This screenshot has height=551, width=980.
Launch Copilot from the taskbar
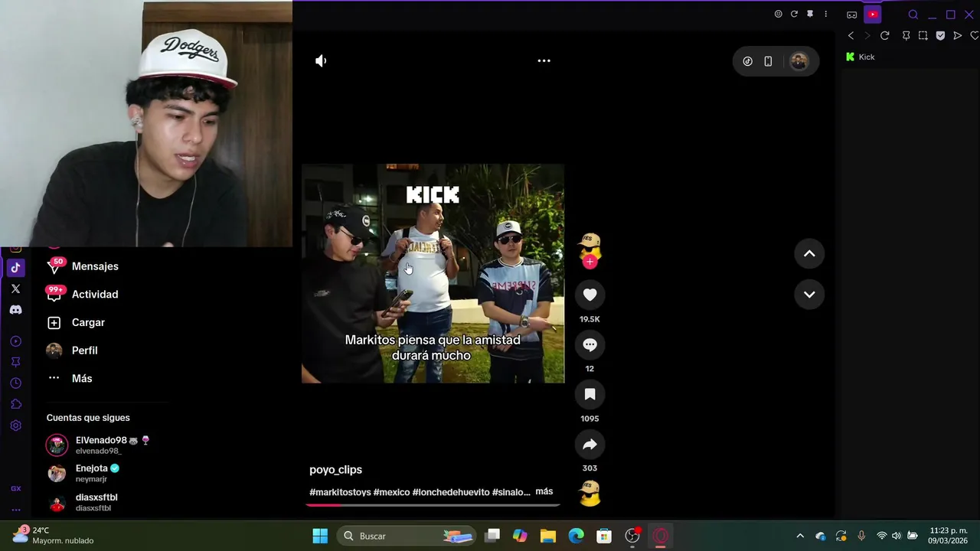(x=520, y=536)
